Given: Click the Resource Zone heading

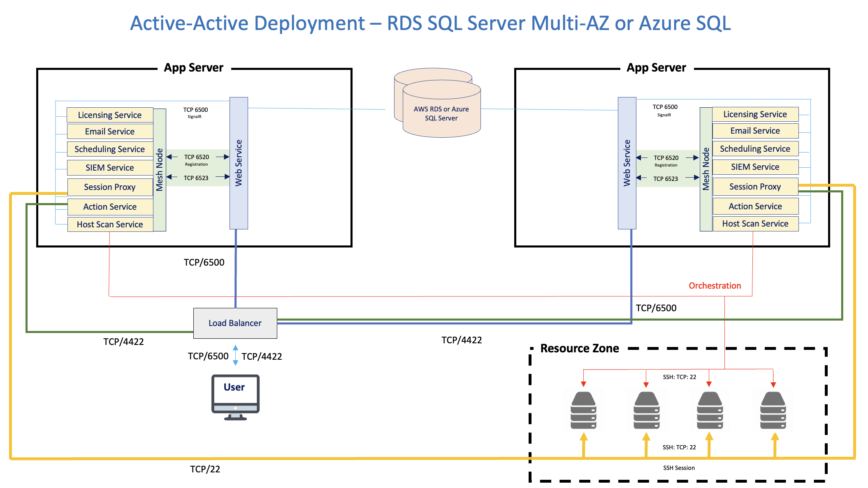Looking at the screenshot, I should point(579,348).
